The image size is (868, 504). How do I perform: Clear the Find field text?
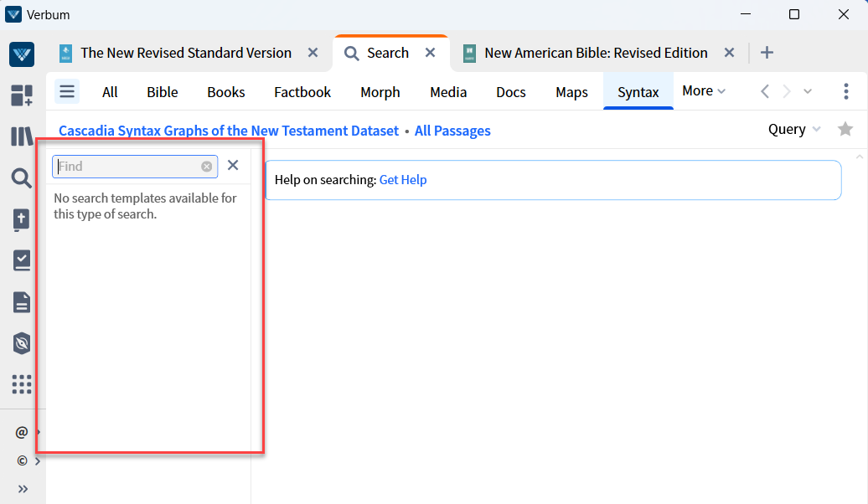point(206,167)
